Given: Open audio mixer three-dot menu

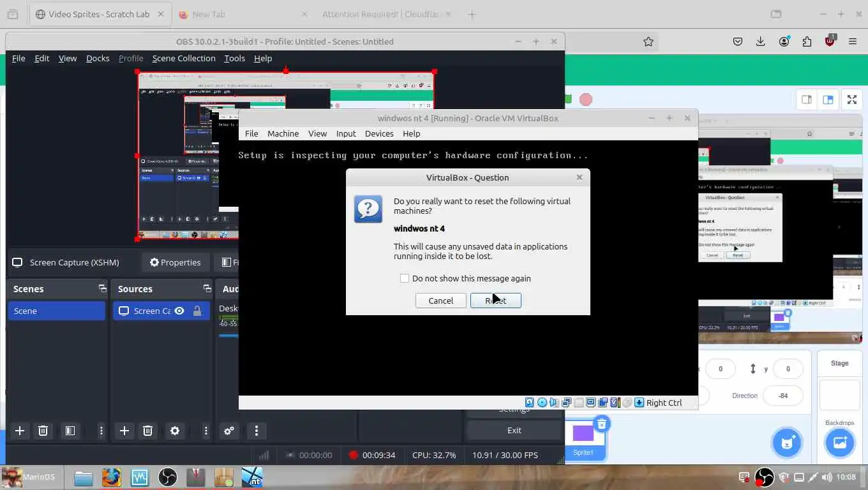Looking at the screenshot, I should [x=257, y=431].
